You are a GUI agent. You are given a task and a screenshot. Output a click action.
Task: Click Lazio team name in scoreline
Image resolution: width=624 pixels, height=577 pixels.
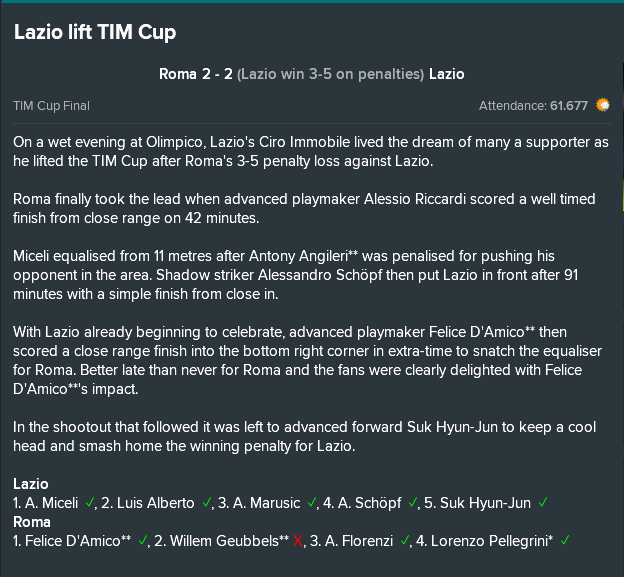click(x=447, y=74)
